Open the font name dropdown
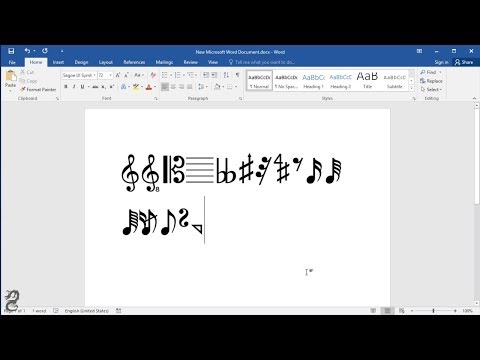Screen dimensions: 480x360 coord(94,75)
